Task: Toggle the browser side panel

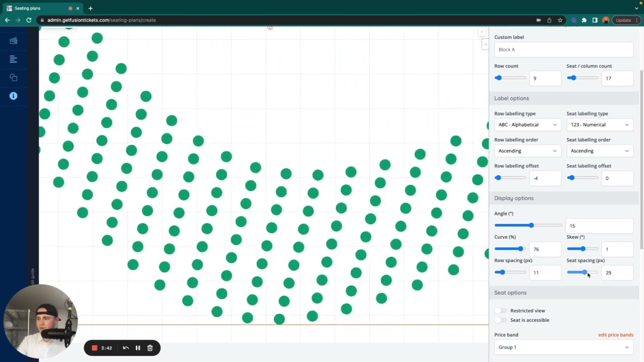Action: pos(595,20)
